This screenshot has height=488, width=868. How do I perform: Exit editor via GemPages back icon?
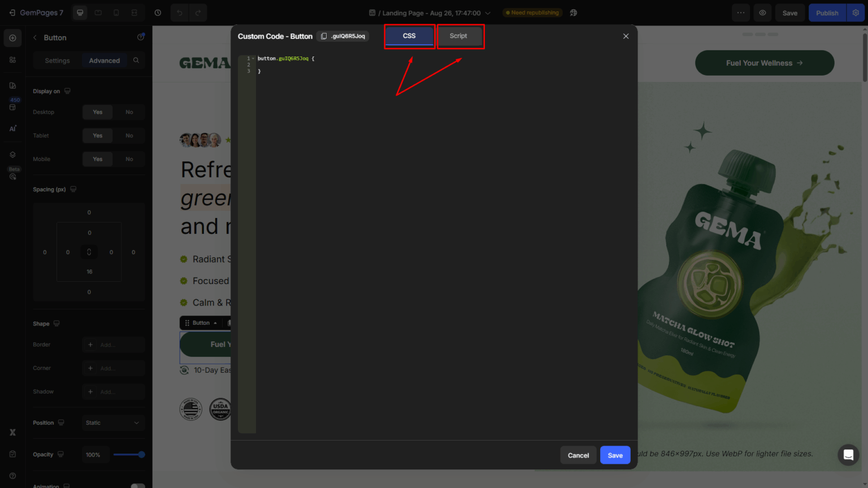(x=12, y=12)
